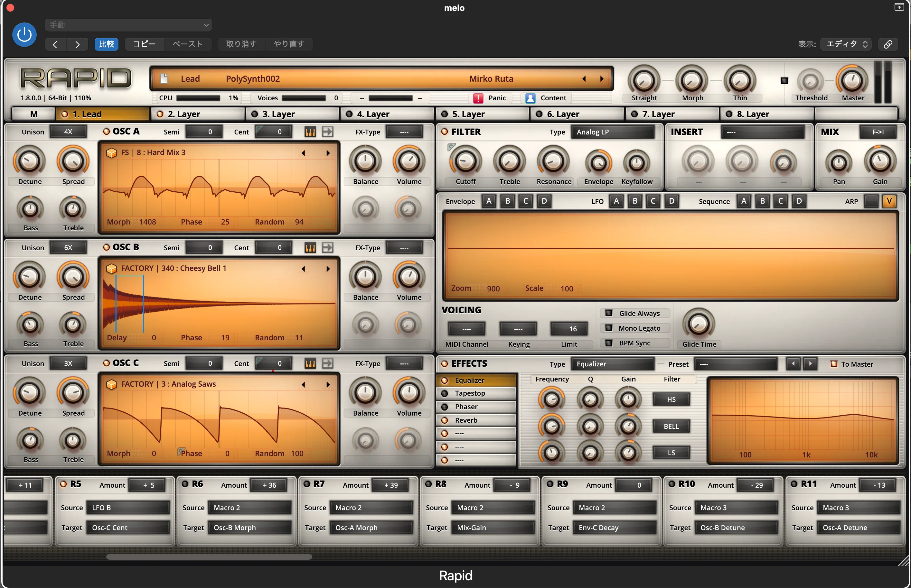The height and width of the screenshot is (588, 911).
Task: Open OSC A keyboard range icon
Action: click(310, 132)
